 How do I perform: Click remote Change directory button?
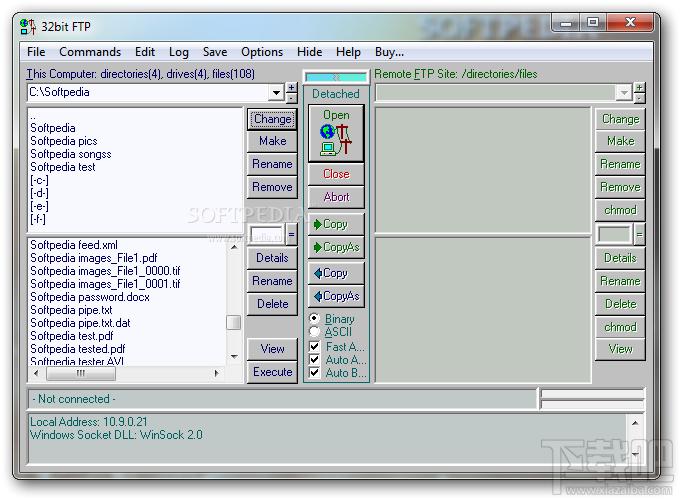click(x=620, y=119)
